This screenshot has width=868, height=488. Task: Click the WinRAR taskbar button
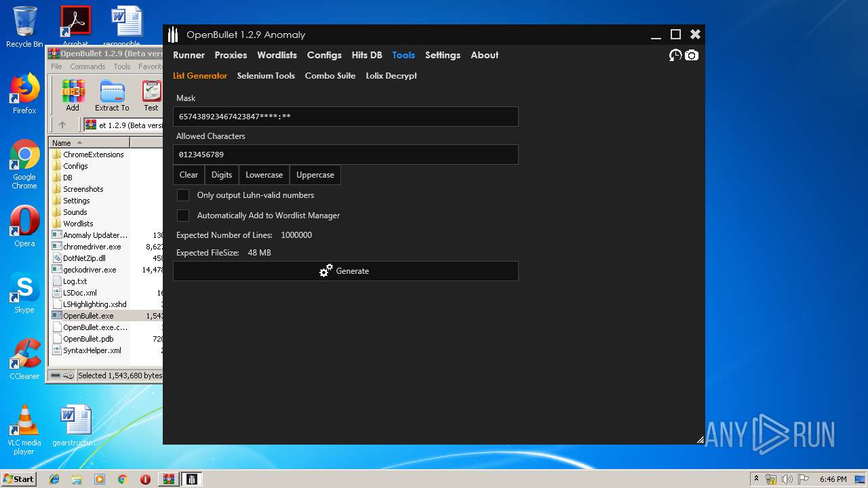[x=168, y=479]
